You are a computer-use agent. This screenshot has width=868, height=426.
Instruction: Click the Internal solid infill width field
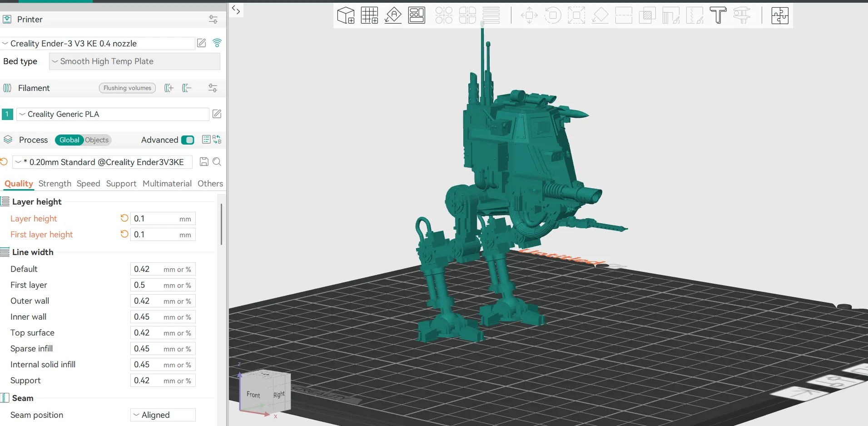coord(163,365)
